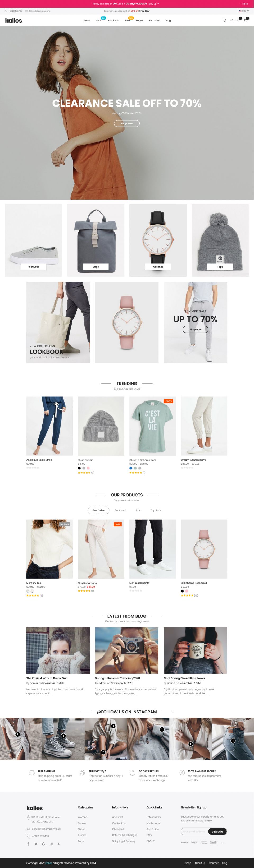
Task: Switch to the Top Rate tab
Action: (x=156, y=510)
